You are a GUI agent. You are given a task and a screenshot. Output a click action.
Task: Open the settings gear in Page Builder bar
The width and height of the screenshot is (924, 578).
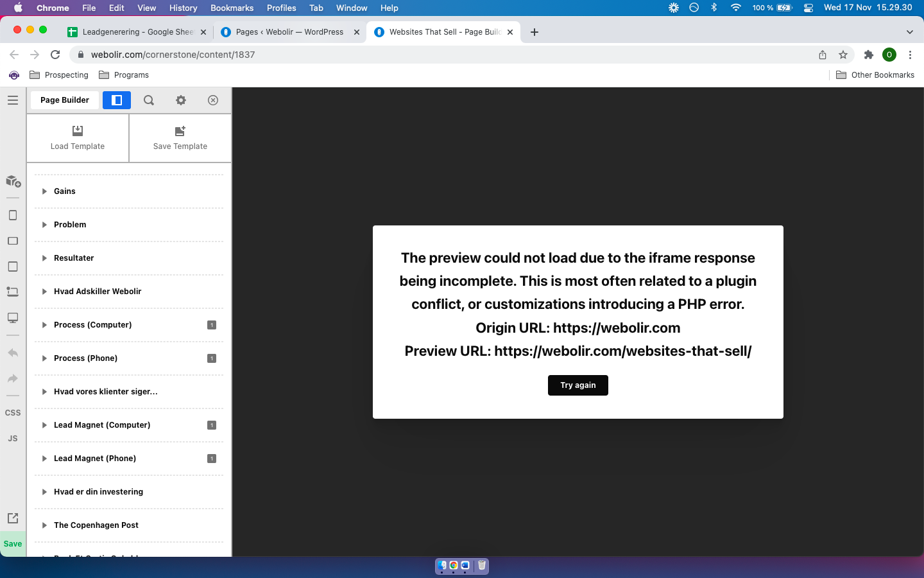click(181, 100)
